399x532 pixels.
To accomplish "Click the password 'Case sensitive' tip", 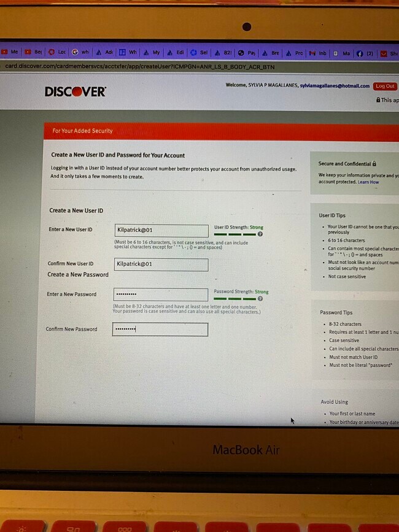I will (344, 341).
